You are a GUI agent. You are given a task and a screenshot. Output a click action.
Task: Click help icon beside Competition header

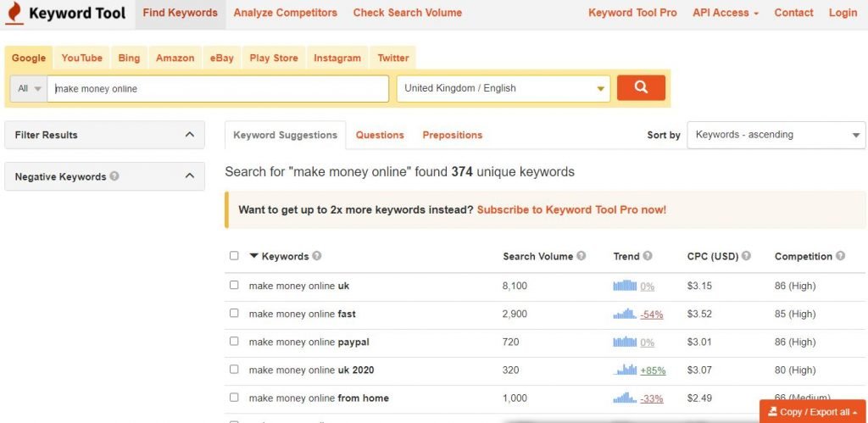point(840,256)
